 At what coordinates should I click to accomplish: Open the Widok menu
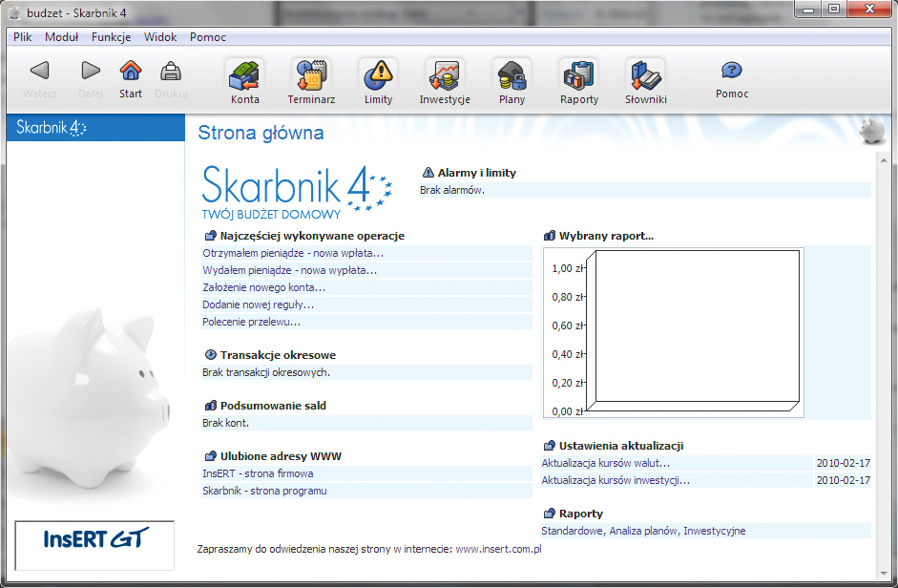(x=160, y=37)
